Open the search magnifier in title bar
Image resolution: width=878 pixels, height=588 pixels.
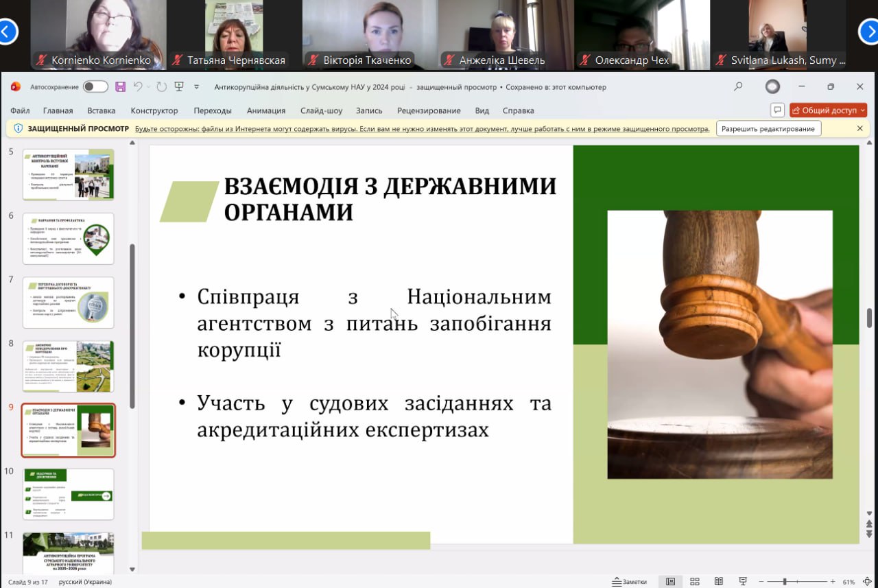click(x=738, y=87)
